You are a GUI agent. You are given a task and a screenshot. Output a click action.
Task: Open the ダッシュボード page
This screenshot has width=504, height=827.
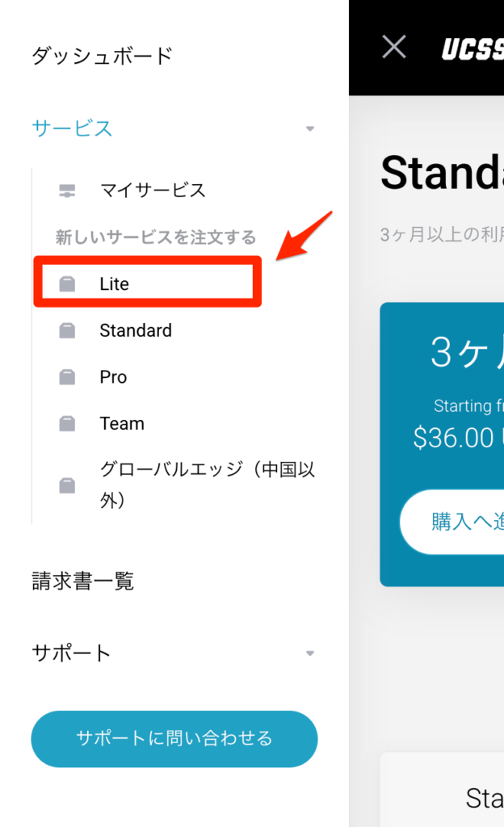pyautogui.click(x=103, y=56)
